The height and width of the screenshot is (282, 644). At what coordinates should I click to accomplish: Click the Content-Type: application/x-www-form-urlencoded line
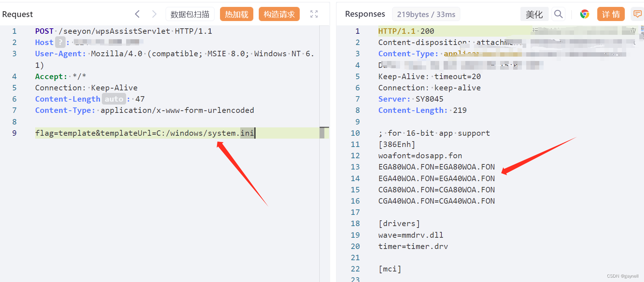coord(145,110)
